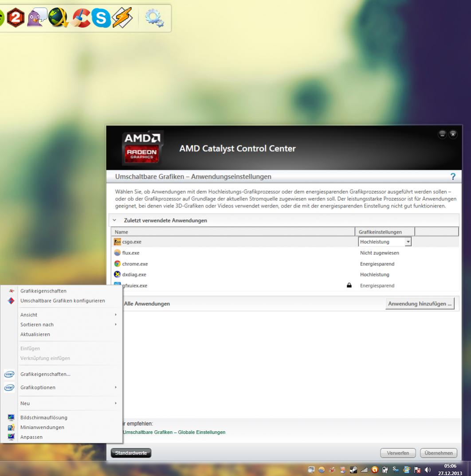The height and width of the screenshot is (476, 471).
Task: Launch Winamp lightning bolt icon
Action: 122,18
